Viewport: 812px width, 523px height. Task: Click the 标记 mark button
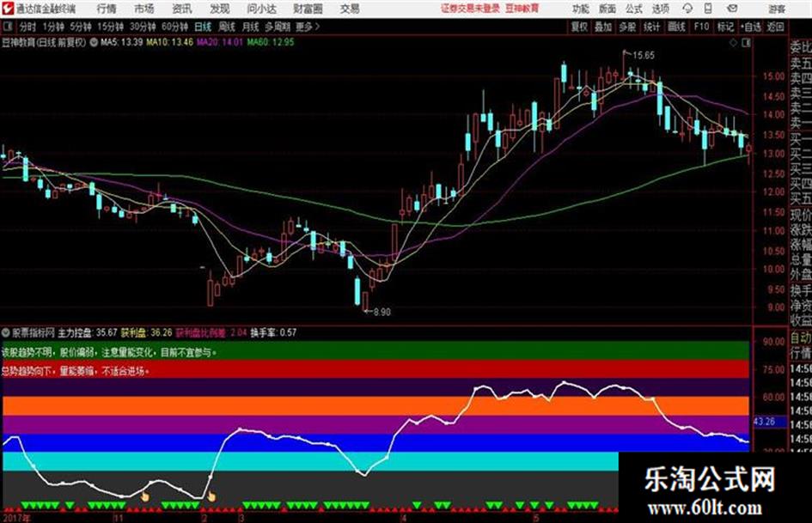click(725, 27)
